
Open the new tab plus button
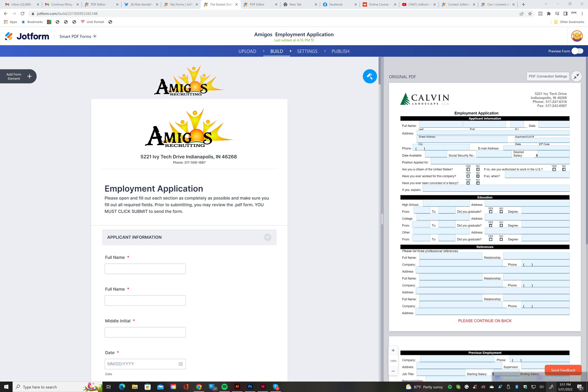(x=523, y=4)
